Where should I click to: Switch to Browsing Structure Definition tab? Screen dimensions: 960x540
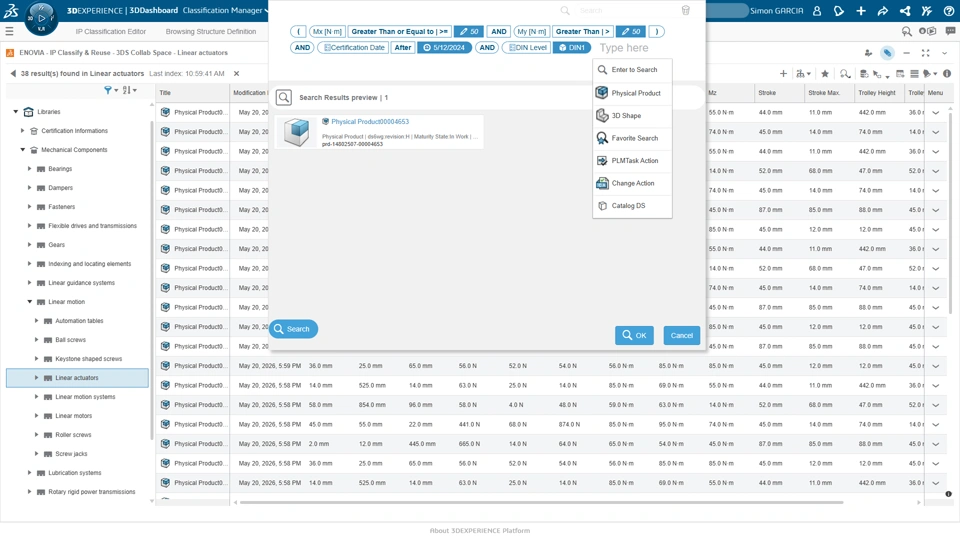pos(211,31)
